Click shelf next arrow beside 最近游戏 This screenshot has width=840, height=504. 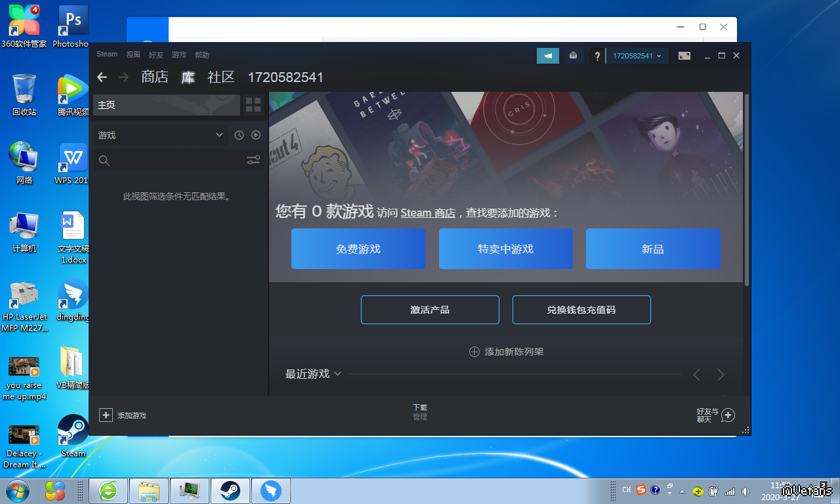721,375
